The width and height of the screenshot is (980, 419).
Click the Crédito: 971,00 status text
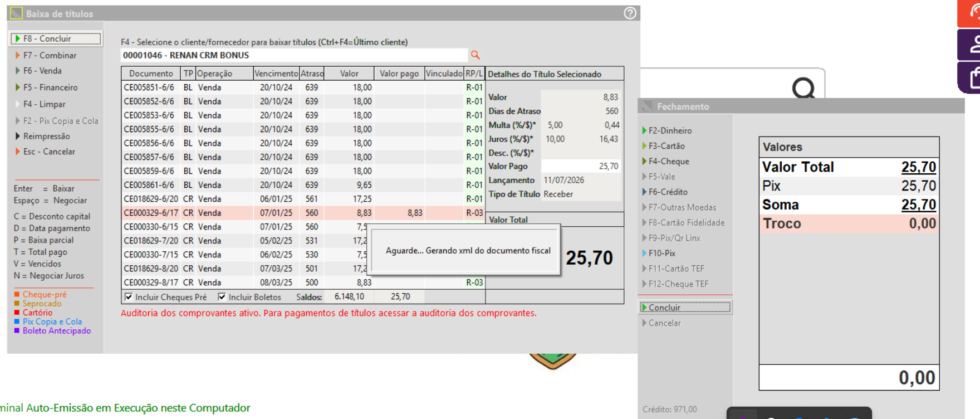[669, 409]
